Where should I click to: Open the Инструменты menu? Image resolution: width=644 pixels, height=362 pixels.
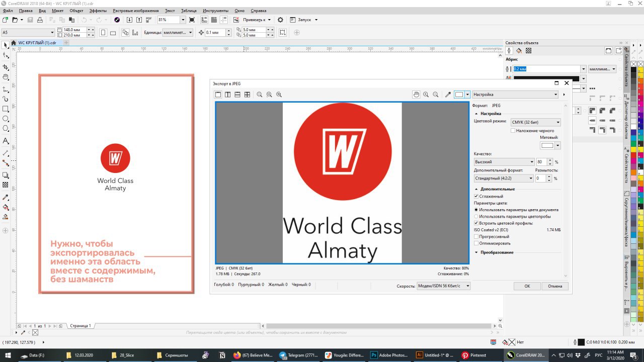pos(215,11)
